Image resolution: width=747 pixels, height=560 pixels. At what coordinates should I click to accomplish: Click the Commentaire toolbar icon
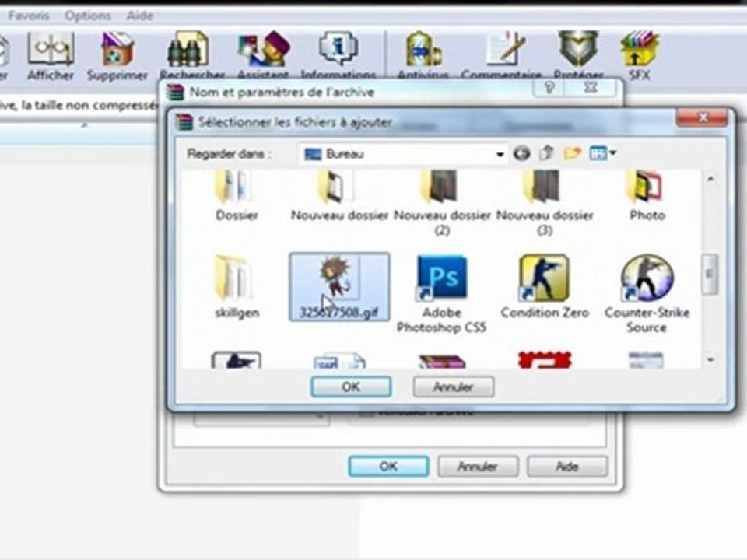pos(501,54)
